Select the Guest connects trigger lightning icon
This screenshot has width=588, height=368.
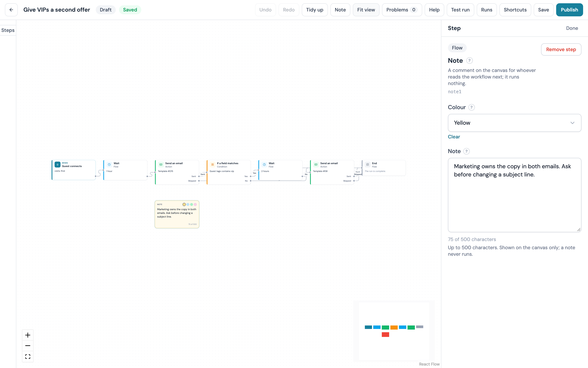(58, 165)
